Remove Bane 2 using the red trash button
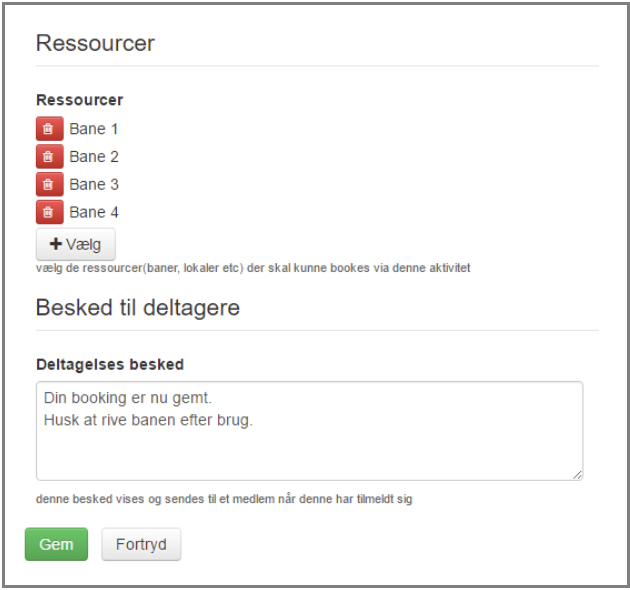630x590 pixels. click(x=49, y=156)
